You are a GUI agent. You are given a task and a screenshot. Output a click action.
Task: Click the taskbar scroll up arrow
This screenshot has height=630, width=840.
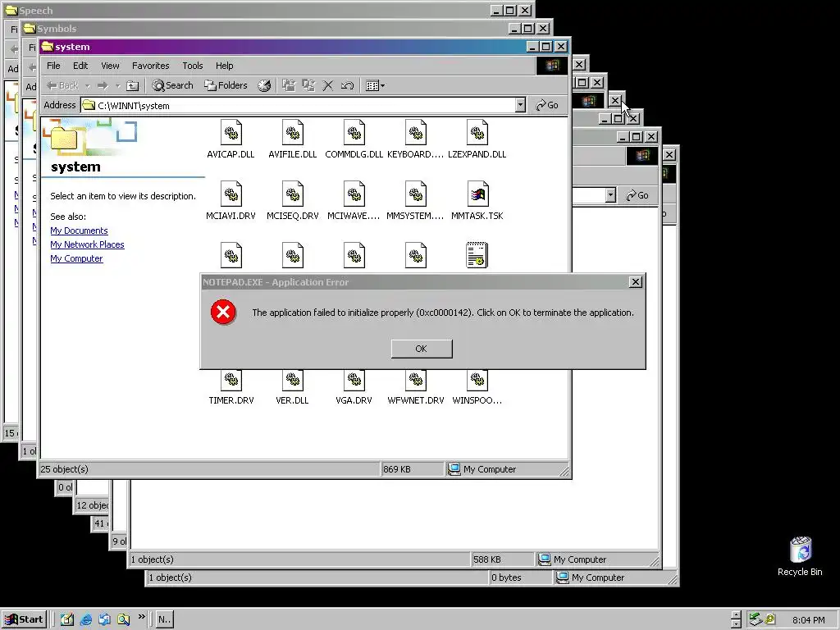tap(737, 615)
